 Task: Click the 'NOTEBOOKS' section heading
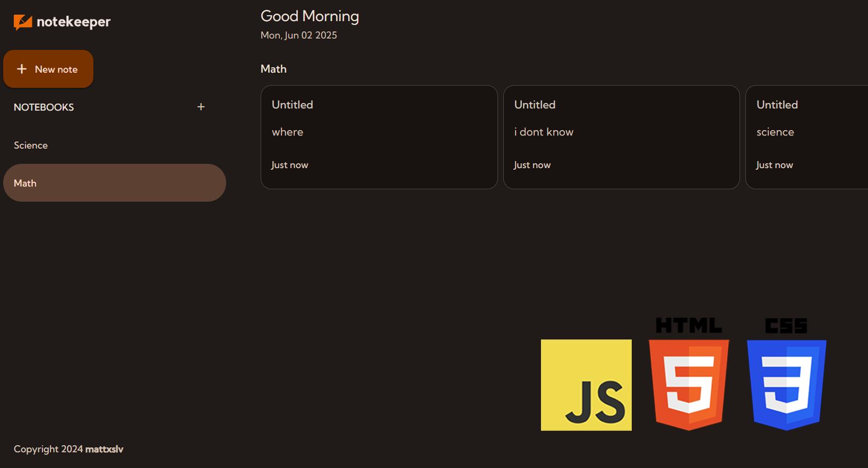coord(44,107)
